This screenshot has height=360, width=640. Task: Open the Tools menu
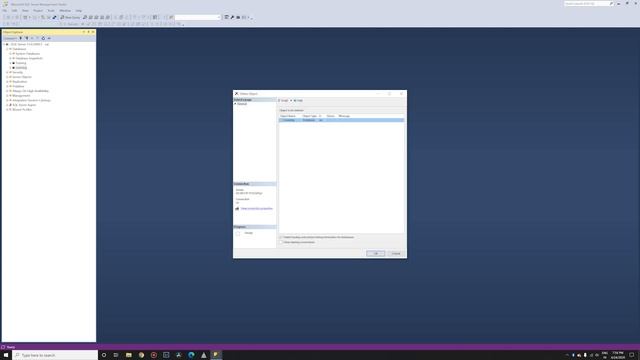point(51,11)
